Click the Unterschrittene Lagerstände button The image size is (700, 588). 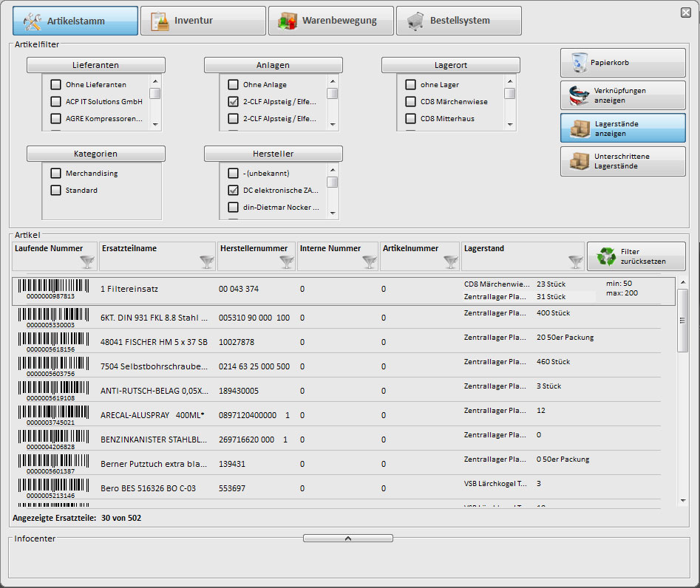pos(622,161)
